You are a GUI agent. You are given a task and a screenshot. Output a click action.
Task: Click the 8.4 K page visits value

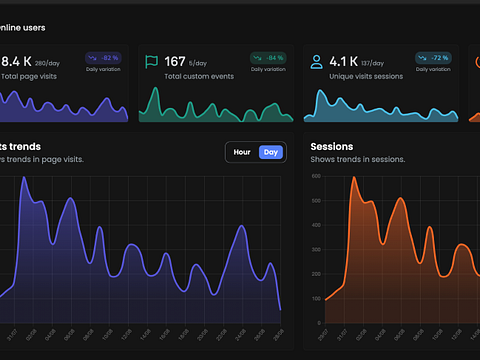(x=16, y=62)
